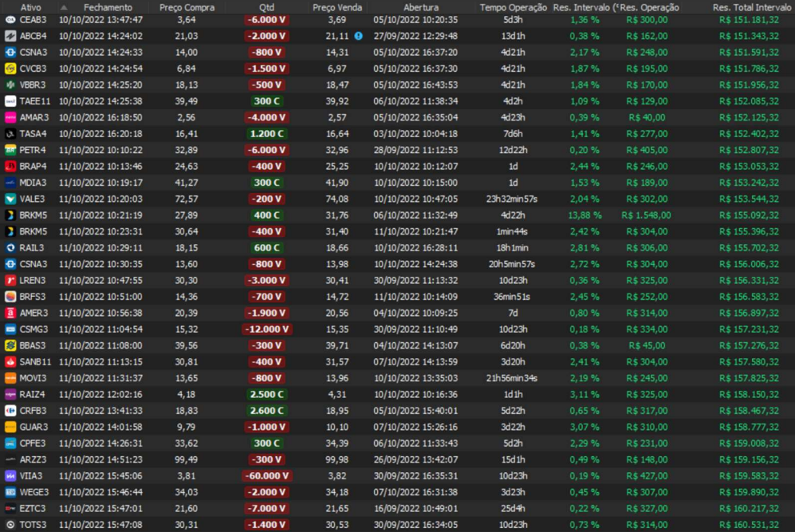
Task: Toggle sort arrow on Fechamento column
Action: click(x=65, y=7)
